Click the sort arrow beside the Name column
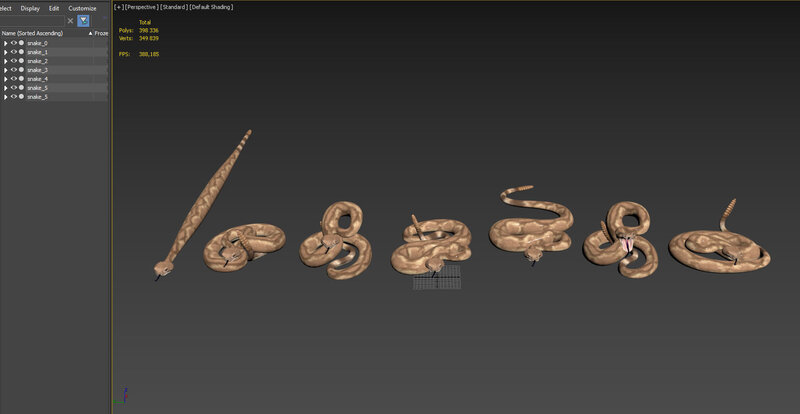The image size is (800, 414). (x=90, y=33)
